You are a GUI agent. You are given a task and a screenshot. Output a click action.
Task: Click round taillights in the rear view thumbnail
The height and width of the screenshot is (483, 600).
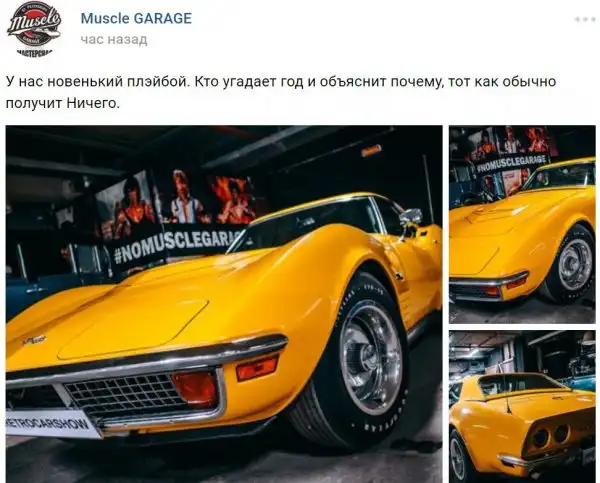550,436
